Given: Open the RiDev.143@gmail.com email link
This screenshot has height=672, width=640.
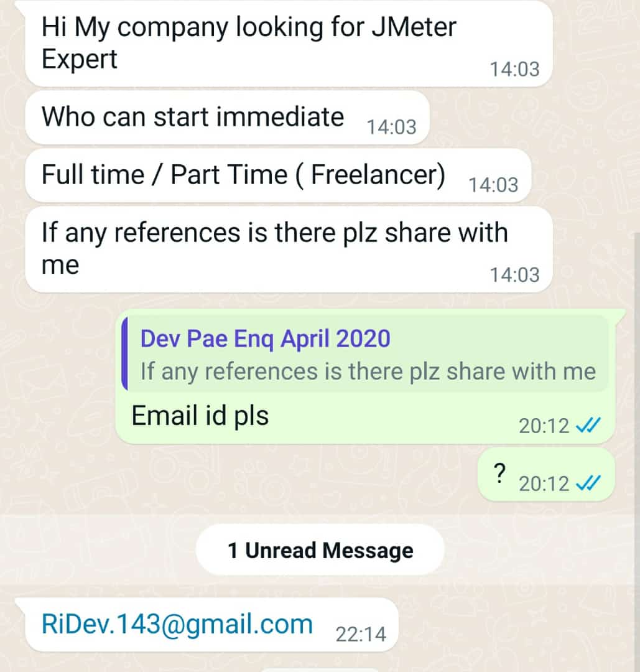Looking at the screenshot, I should (177, 624).
